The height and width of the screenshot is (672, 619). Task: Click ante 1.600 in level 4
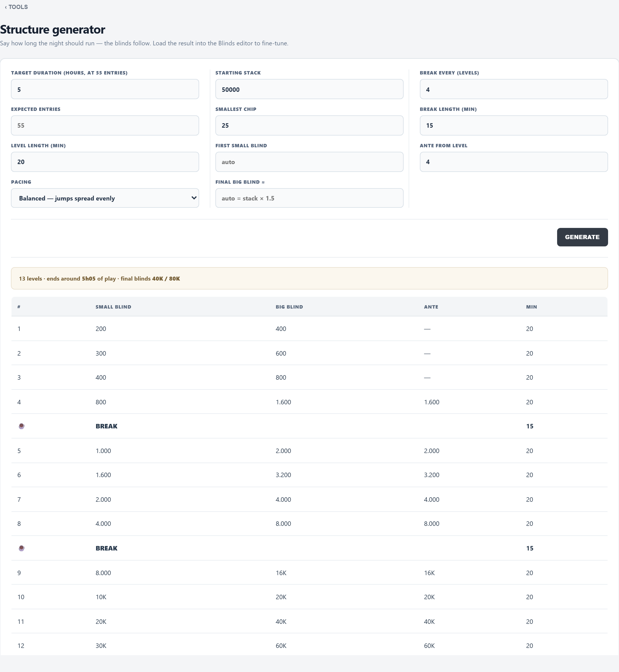coord(431,402)
